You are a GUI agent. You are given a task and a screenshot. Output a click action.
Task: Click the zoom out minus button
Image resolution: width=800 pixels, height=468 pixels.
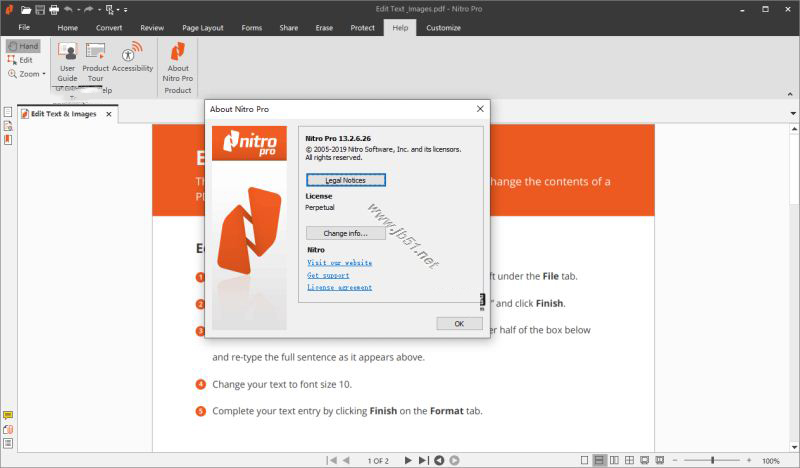coord(675,460)
